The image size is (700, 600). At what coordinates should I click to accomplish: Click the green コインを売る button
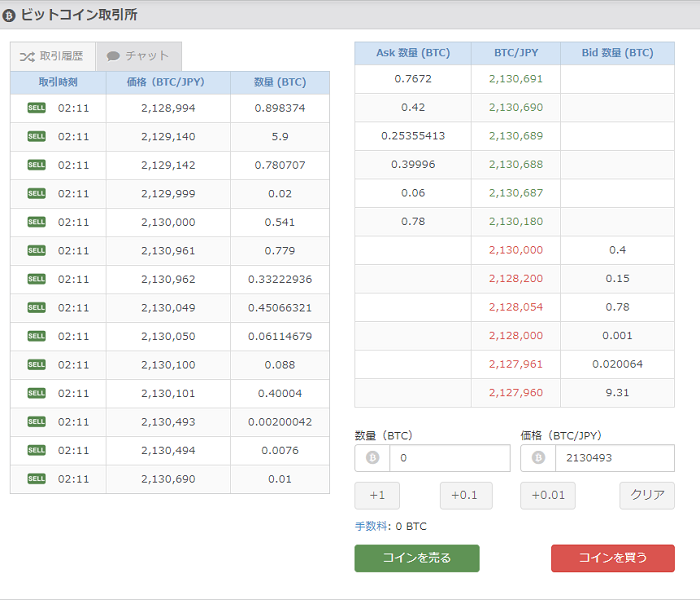pos(417,558)
